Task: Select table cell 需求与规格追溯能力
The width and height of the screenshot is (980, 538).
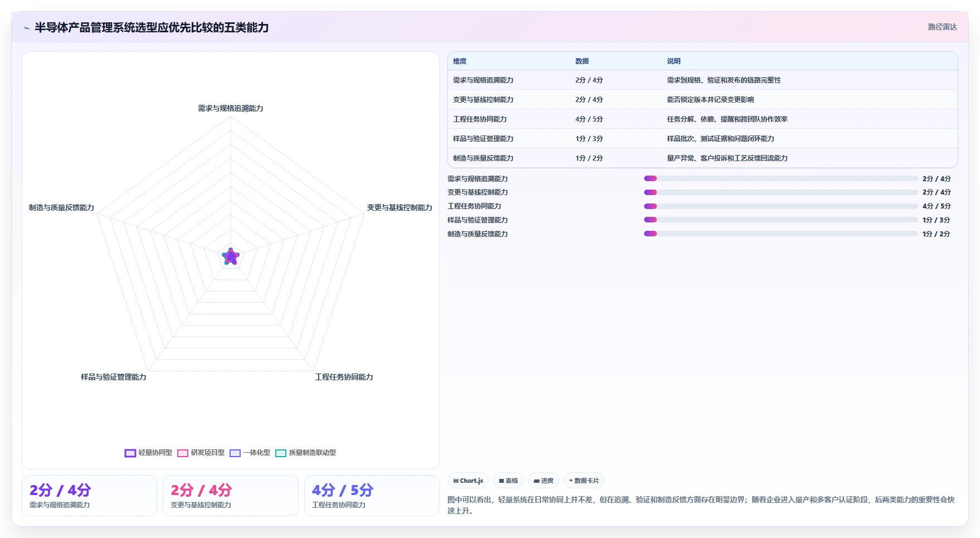Action: click(483, 80)
